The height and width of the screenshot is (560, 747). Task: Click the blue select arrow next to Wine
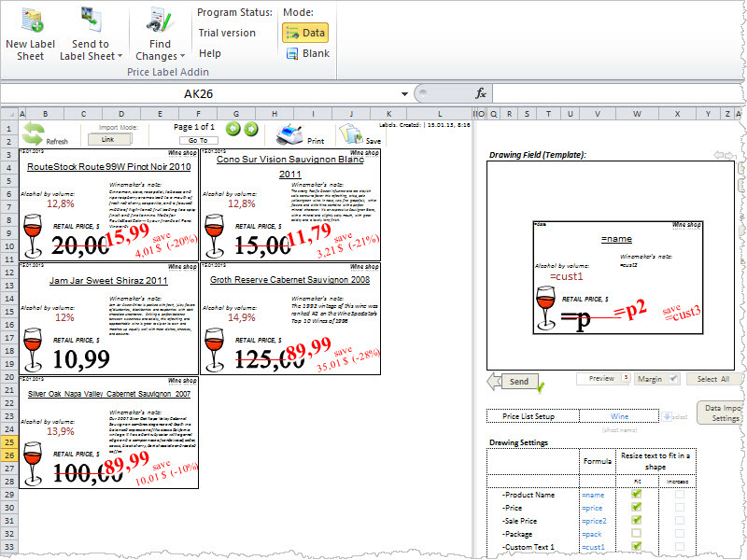point(666,416)
